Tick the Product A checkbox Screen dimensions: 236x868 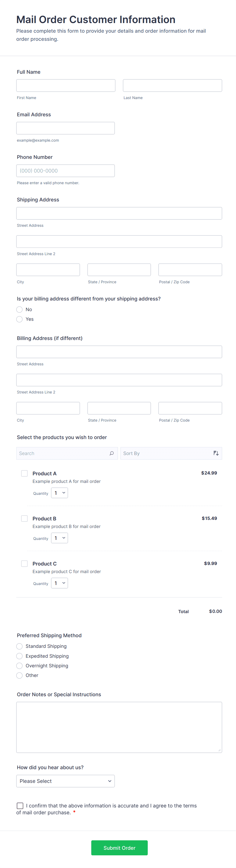[x=24, y=473]
